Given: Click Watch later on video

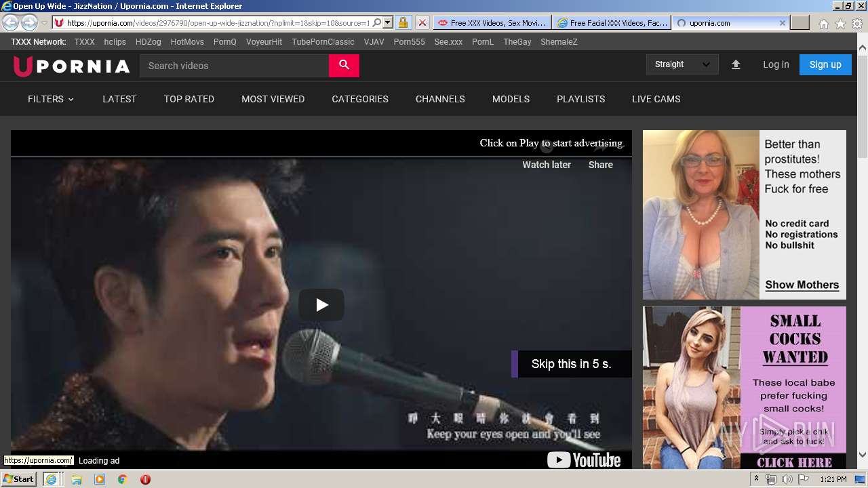Looking at the screenshot, I should click(546, 165).
